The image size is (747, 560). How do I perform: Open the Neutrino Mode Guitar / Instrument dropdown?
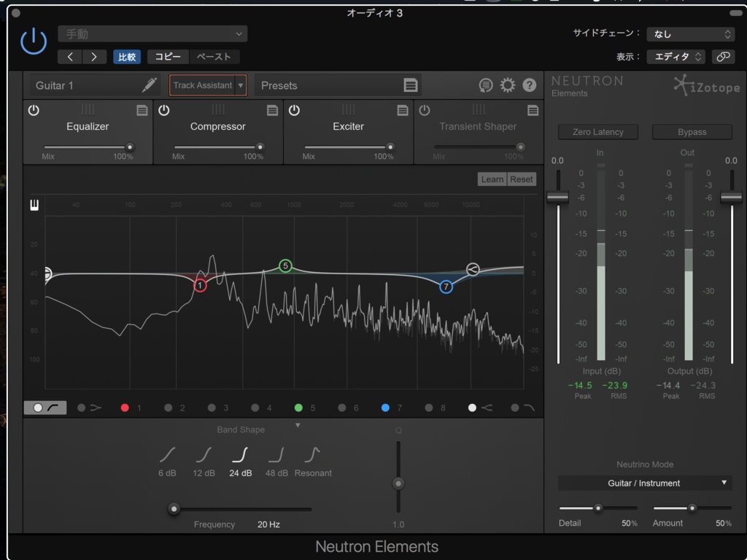coord(645,483)
